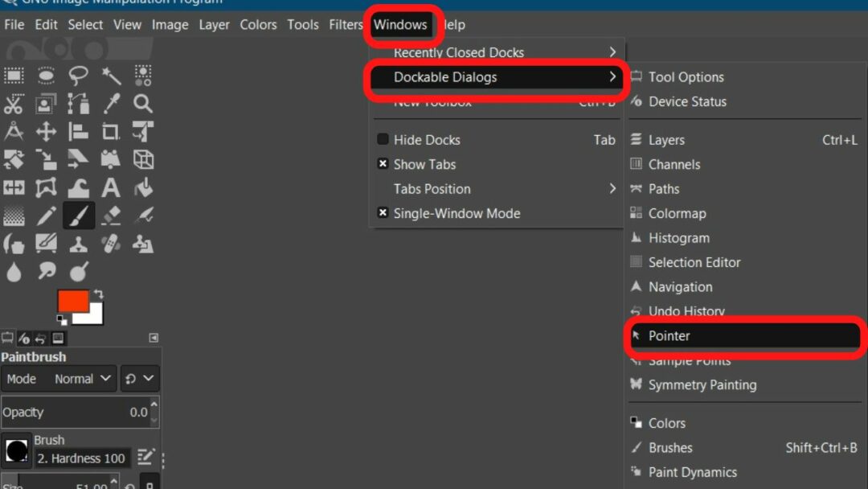The width and height of the screenshot is (868, 489).
Task: Disable Single-Window Mode
Action: [x=383, y=213]
